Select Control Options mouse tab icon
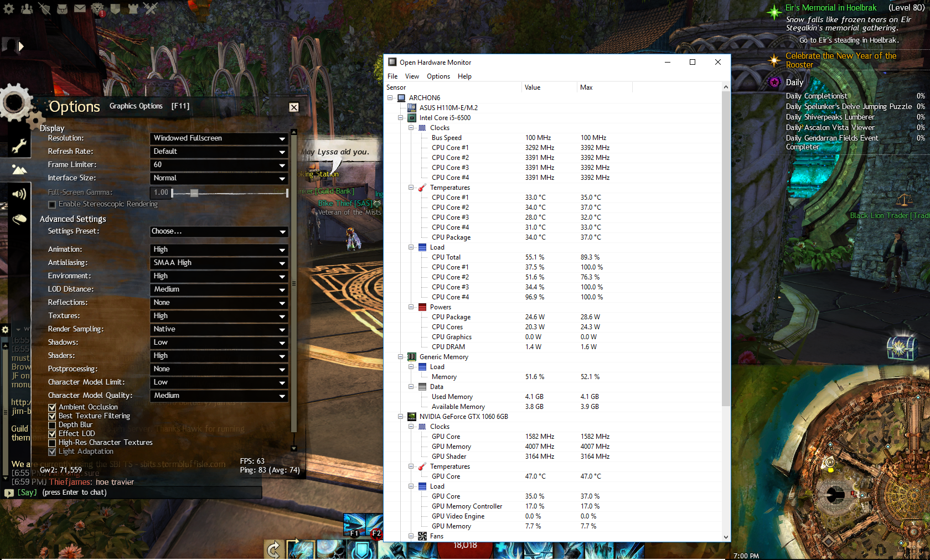 (19, 219)
